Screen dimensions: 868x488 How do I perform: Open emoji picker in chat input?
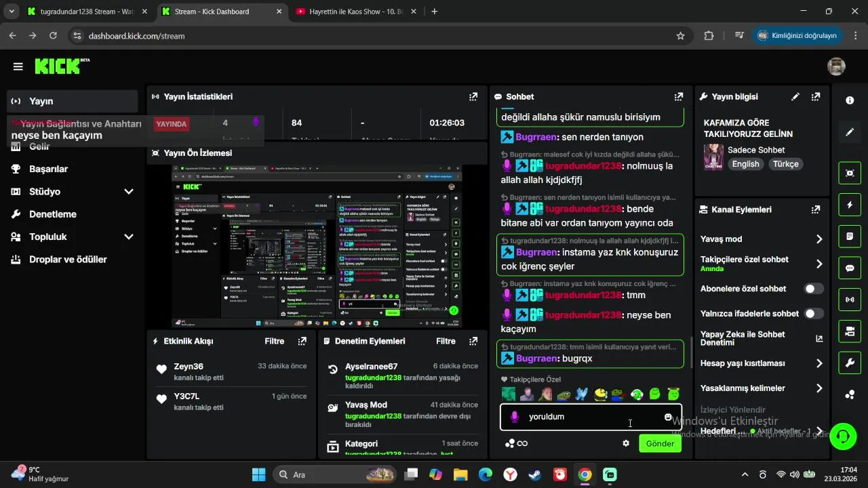pyautogui.click(x=668, y=417)
